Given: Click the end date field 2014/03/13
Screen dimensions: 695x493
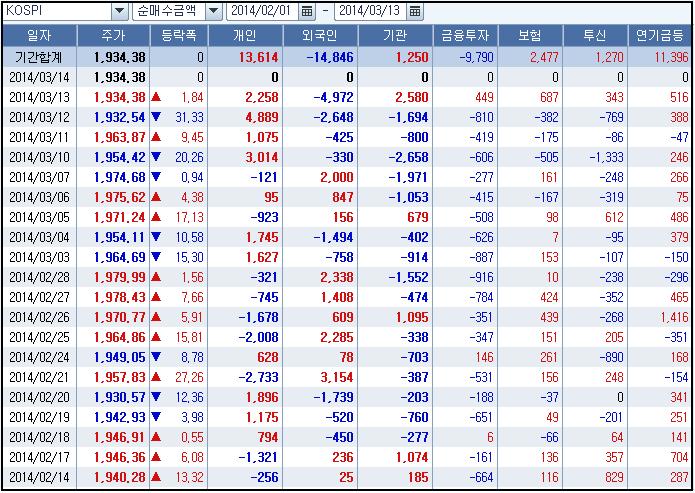Looking at the screenshot, I should 371,11.
